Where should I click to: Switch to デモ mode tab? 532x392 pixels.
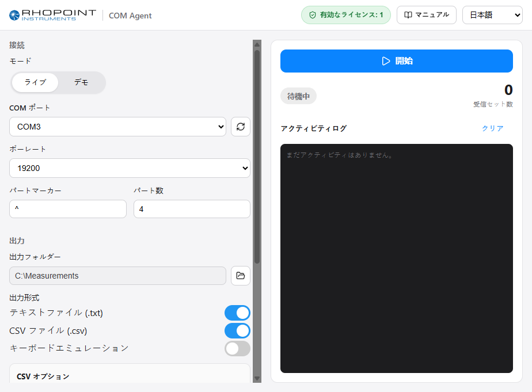[x=81, y=82]
